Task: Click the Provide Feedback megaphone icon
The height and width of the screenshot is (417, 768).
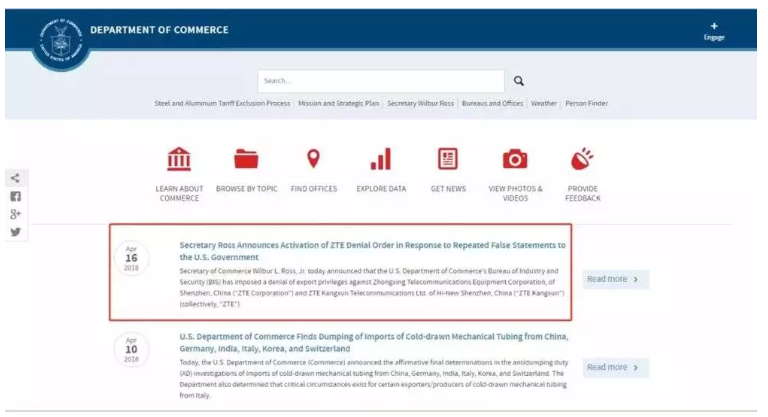Action: 582,159
